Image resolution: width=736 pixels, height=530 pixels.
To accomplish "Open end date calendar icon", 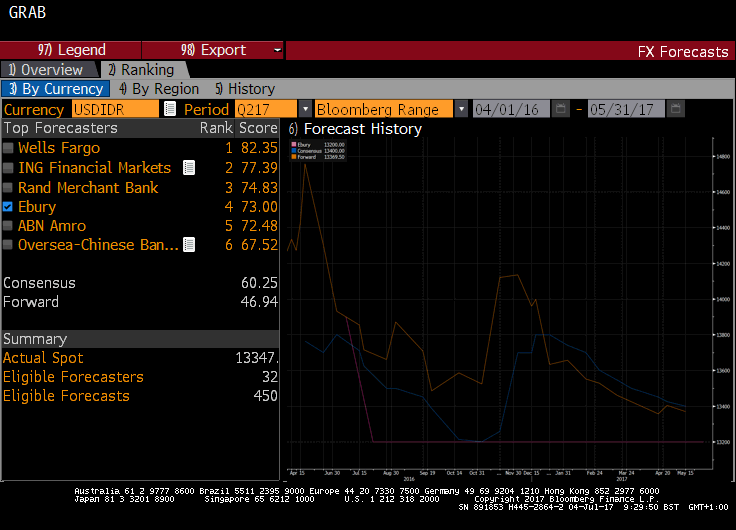I will point(675,109).
